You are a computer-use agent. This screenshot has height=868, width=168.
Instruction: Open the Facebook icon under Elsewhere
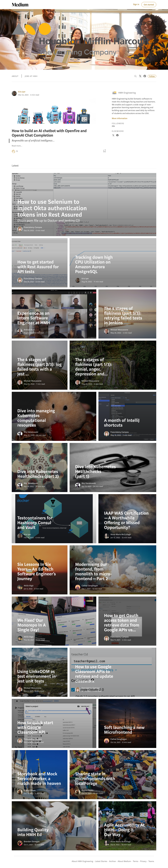[x=117, y=135]
